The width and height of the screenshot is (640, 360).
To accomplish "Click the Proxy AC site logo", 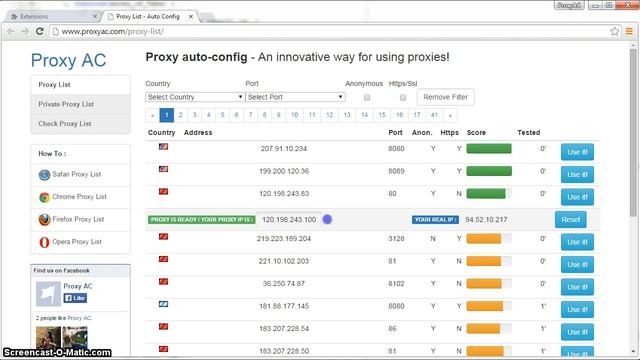I will point(68,60).
